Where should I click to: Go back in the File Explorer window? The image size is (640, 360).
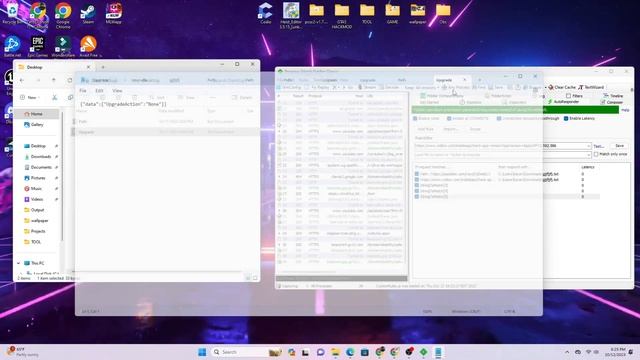tap(22, 80)
